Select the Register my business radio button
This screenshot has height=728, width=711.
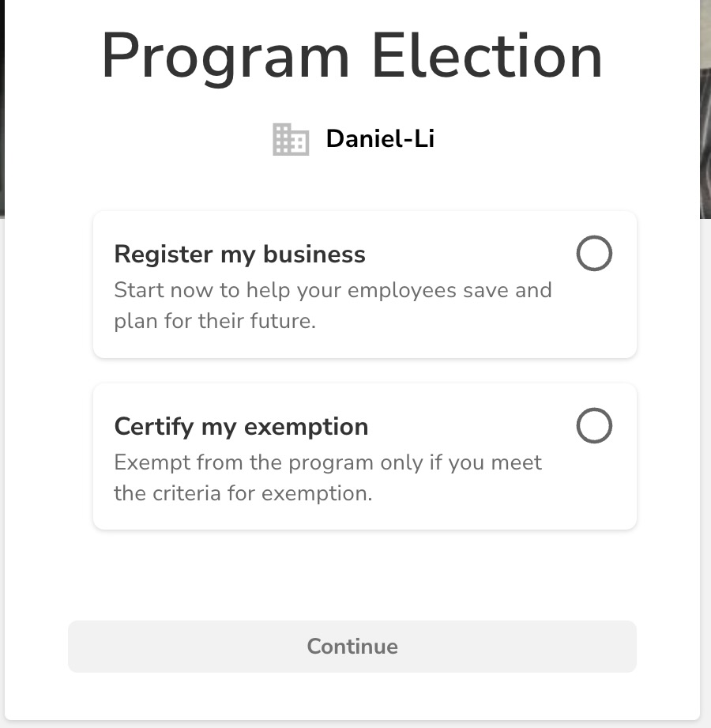tap(594, 255)
